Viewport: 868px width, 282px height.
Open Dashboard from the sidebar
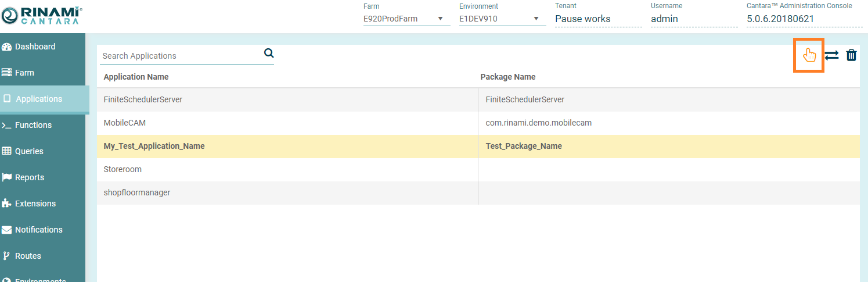point(35,47)
